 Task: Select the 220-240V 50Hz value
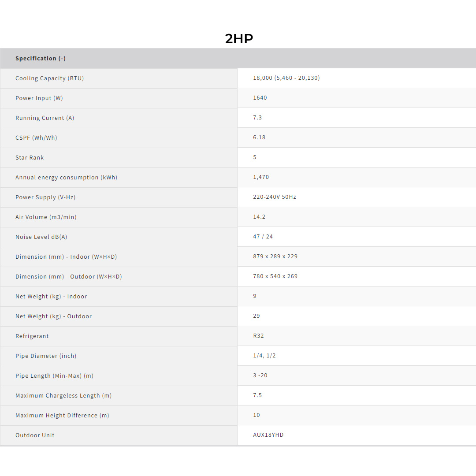coord(274,197)
